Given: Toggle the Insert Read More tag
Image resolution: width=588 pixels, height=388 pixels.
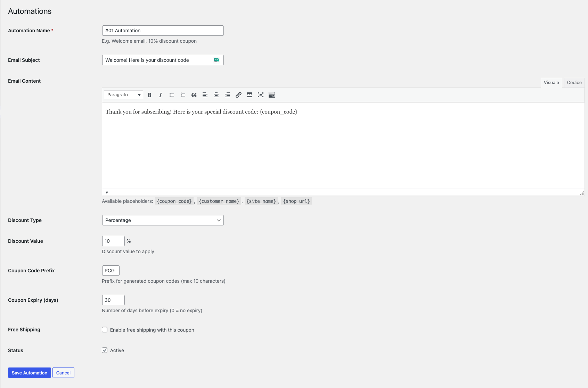Looking at the screenshot, I should click(x=250, y=95).
